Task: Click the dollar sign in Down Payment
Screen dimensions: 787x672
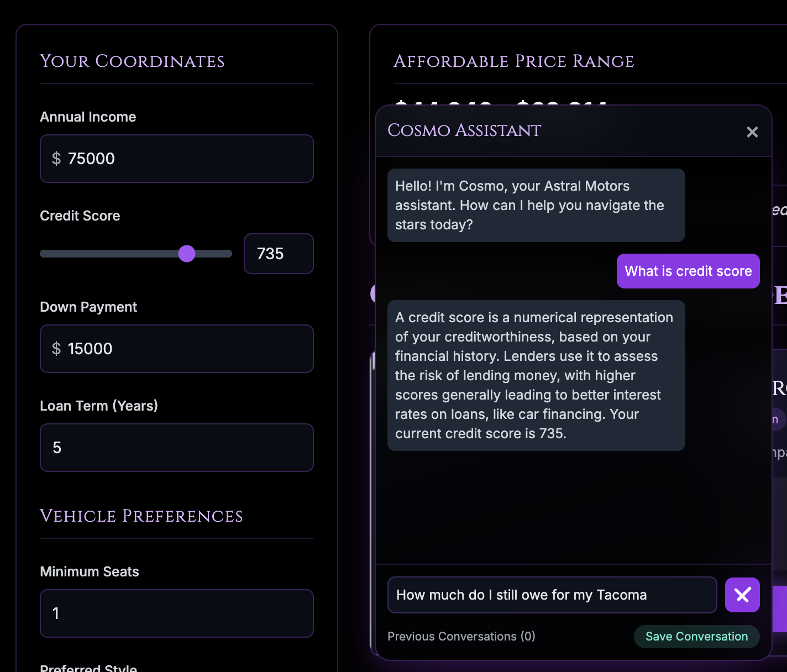Action: point(56,349)
